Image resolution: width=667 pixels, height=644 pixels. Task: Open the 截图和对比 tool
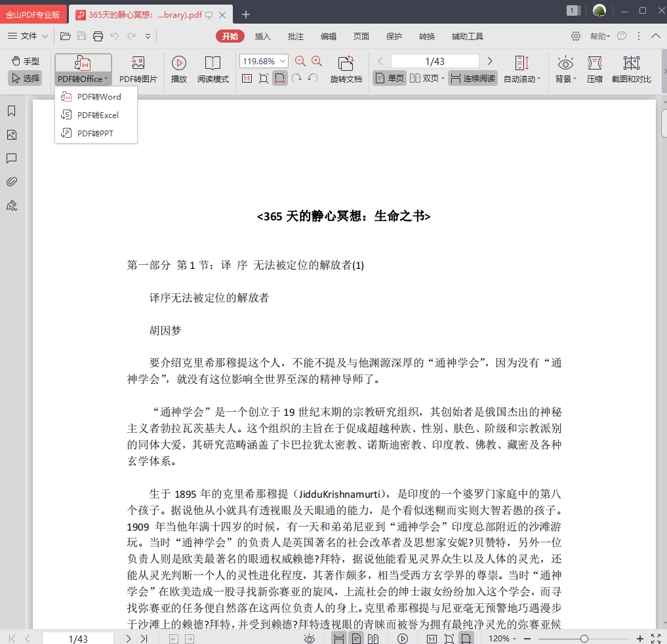coord(632,70)
